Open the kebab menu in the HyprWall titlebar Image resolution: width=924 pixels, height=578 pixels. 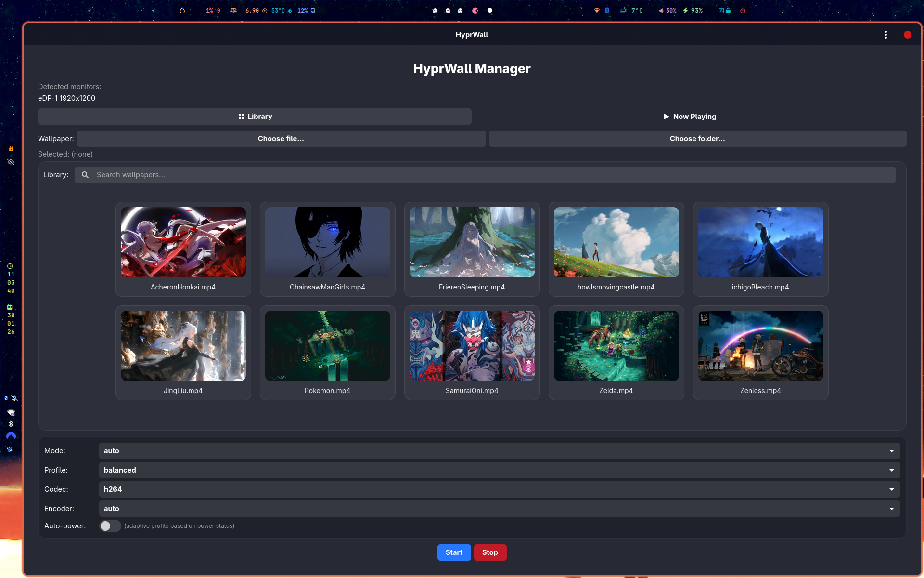pyautogui.click(x=886, y=34)
